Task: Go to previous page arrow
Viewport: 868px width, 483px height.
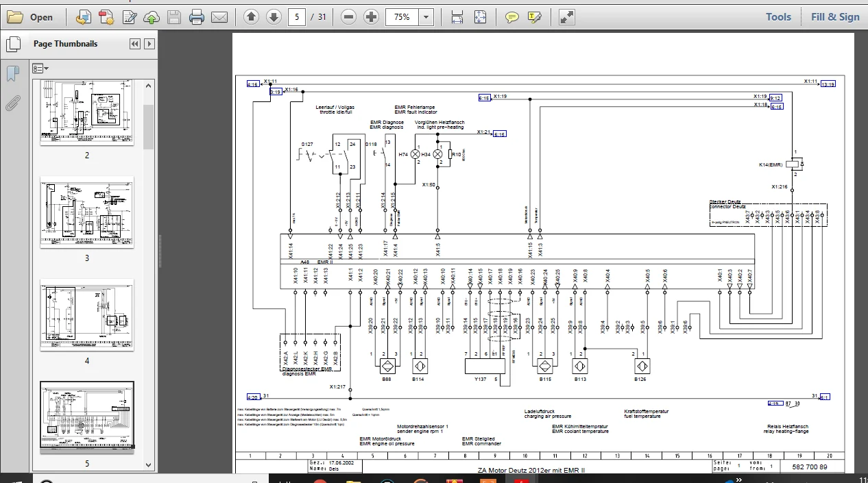Action: pyautogui.click(x=252, y=17)
